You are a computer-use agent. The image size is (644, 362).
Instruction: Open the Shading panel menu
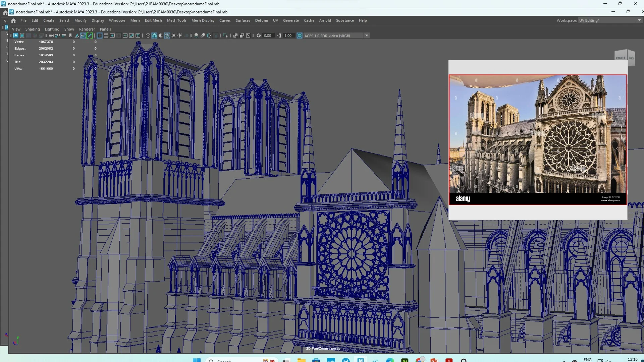pyautogui.click(x=33, y=29)
